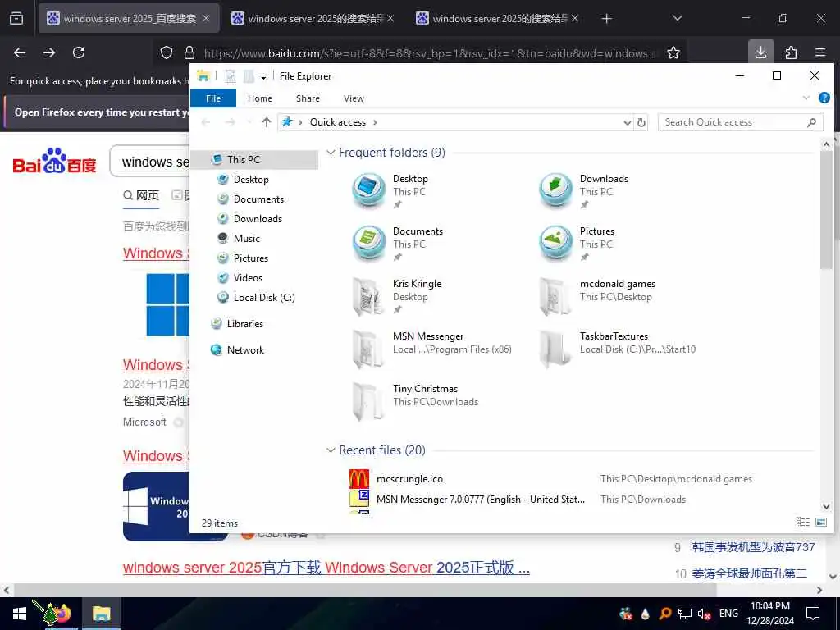
Task: Open the Tiny Christmas folder
Action: pos(415,400)
